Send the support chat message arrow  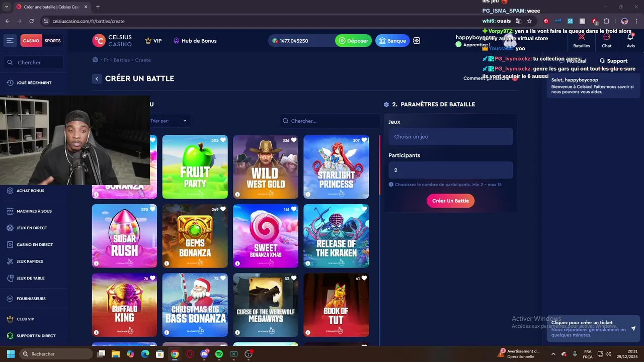tap(633, 328)
